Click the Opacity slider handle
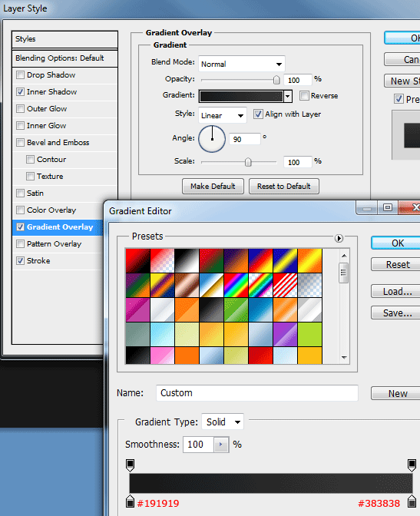420x516 pixels. (276, 80)
